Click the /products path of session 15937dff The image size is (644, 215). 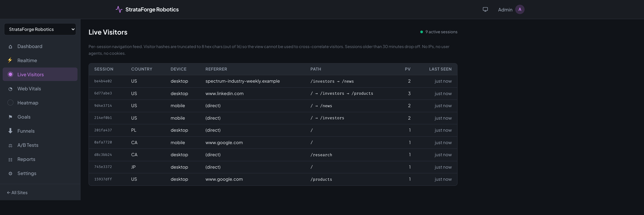321,179
